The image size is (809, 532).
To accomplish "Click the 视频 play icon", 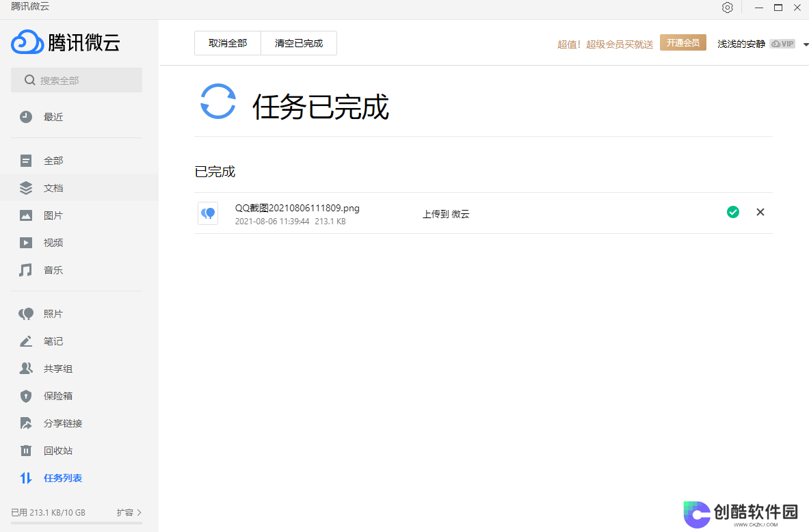I will coord(26,243).
